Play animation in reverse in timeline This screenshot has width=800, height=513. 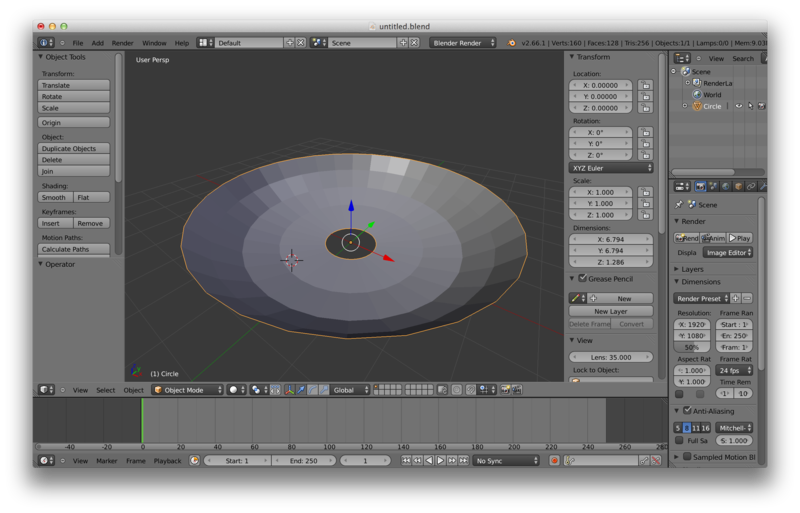coord(429,461)
